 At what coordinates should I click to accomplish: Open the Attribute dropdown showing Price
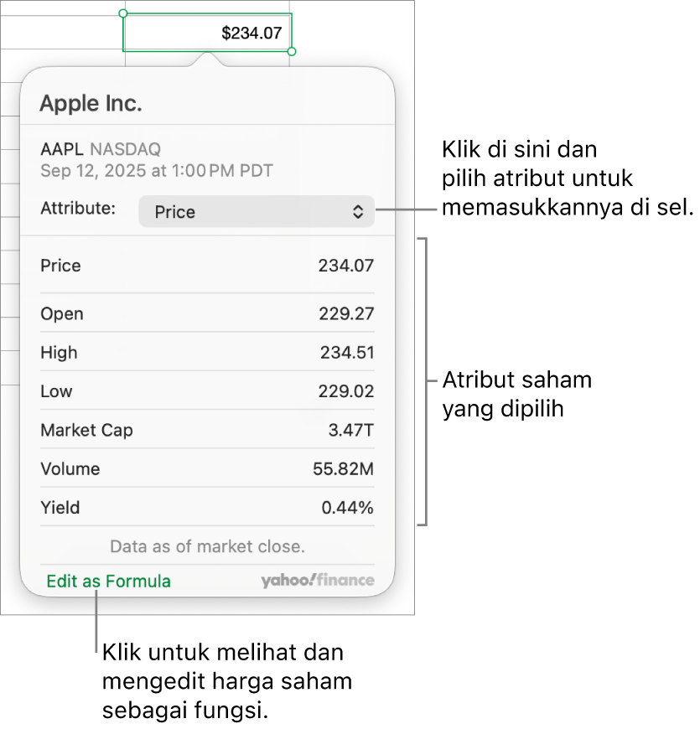pyautogui.click(x=257, y=211)
